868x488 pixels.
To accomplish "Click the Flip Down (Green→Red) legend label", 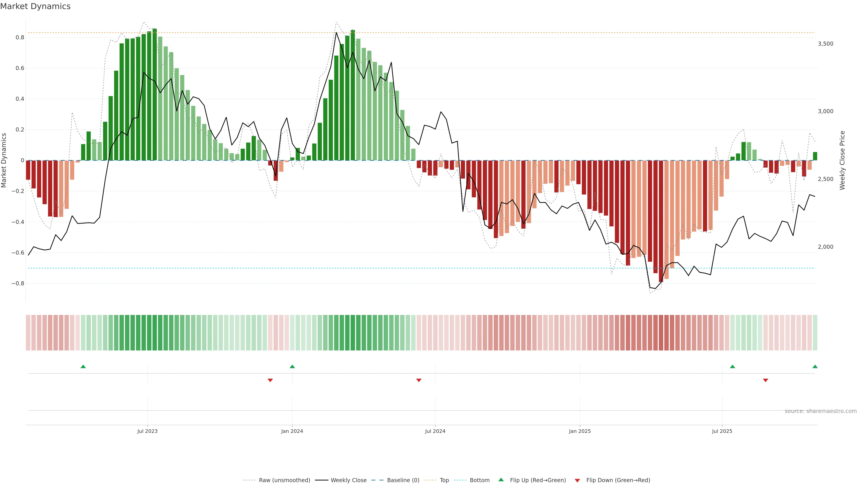I will [x=618, y=480].
